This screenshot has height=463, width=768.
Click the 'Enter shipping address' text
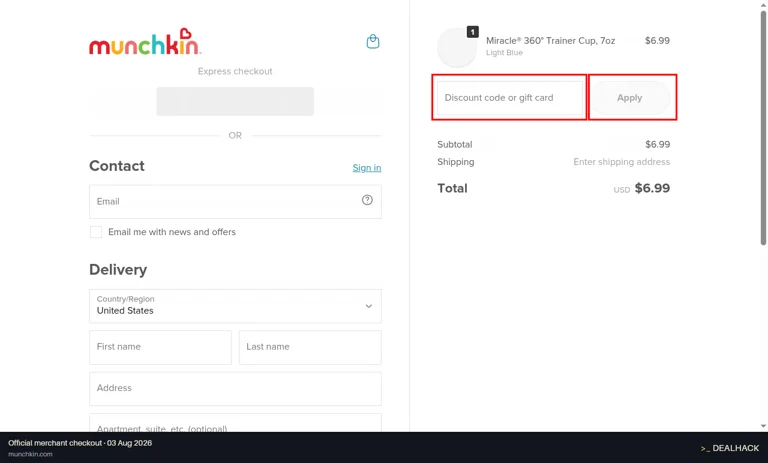click(x=622, y=162)
